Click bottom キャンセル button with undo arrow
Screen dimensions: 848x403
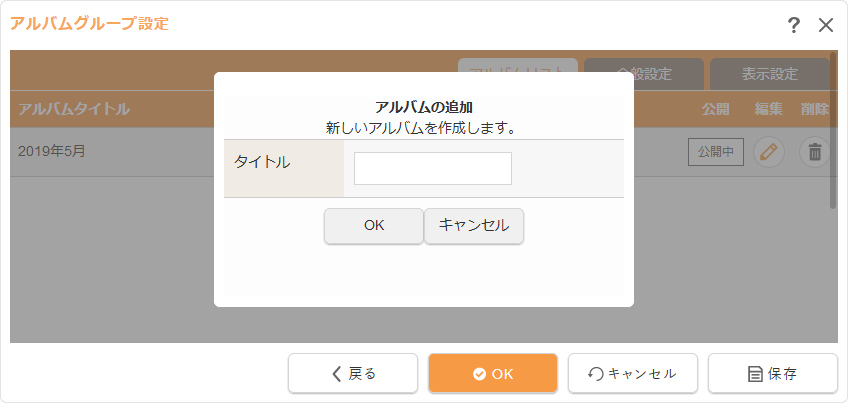(x=632, y=373)
